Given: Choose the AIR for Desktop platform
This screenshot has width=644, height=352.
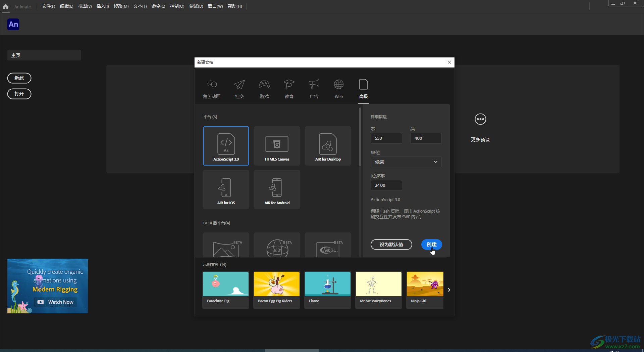Looking at the screenshot, I should pos(328,146).
